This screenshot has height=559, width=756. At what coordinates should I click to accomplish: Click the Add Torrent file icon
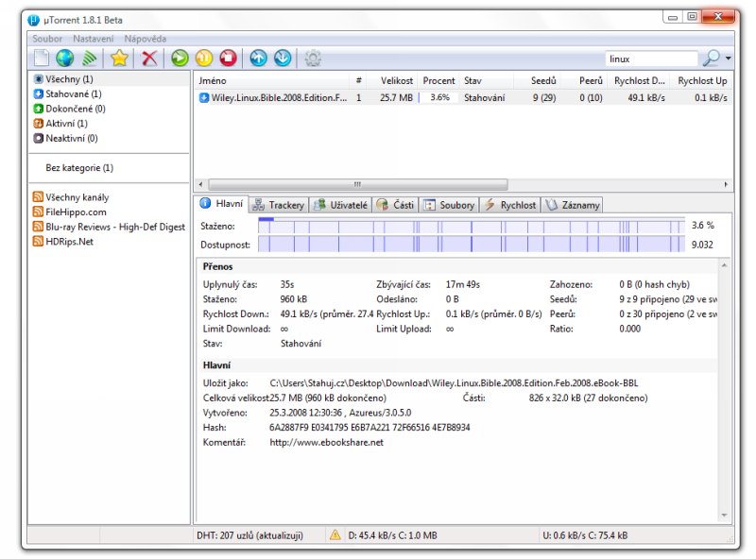[41, 59]
